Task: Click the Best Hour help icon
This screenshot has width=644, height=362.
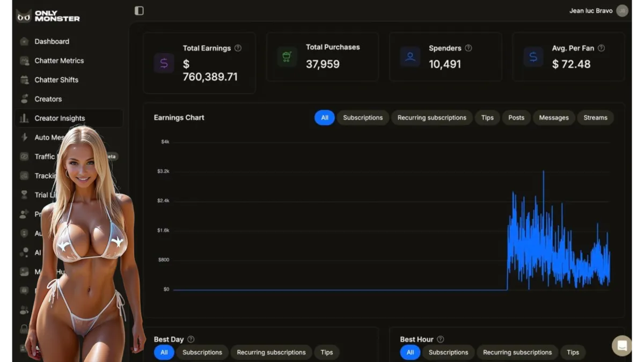Action: 441,339
